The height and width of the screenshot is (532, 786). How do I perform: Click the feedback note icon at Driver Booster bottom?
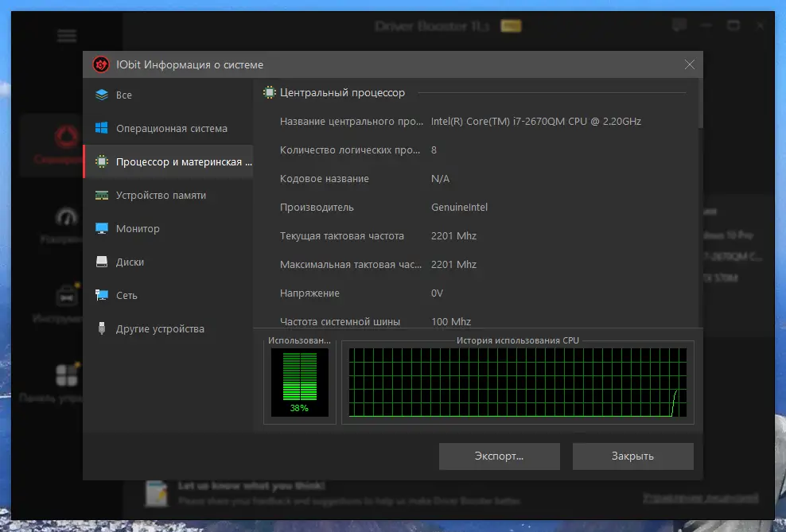157,493
